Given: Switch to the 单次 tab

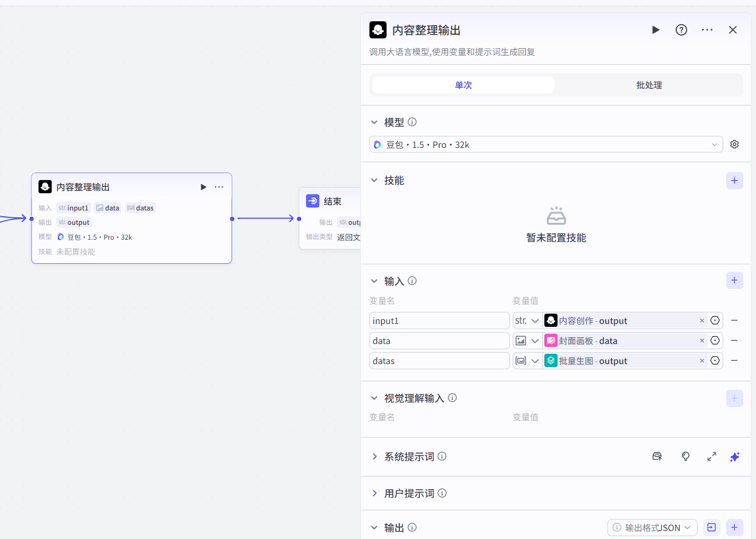Looking at the screenshot, I should click(463, 85).
